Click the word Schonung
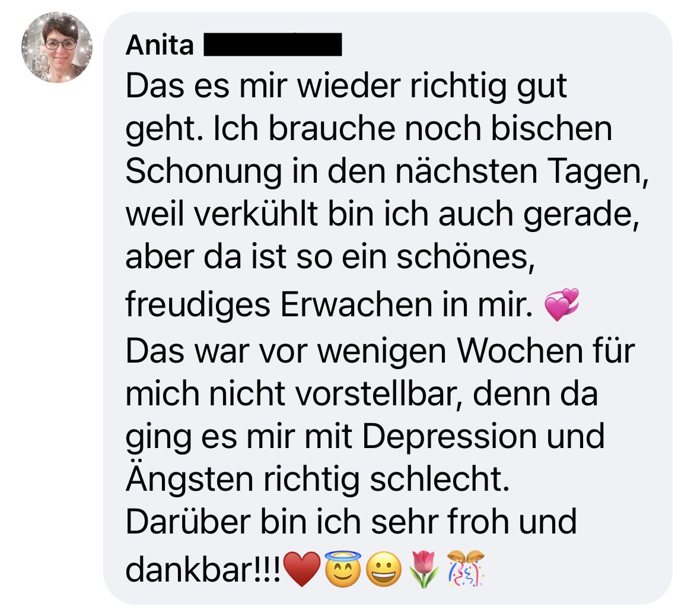 pos(203,172)
